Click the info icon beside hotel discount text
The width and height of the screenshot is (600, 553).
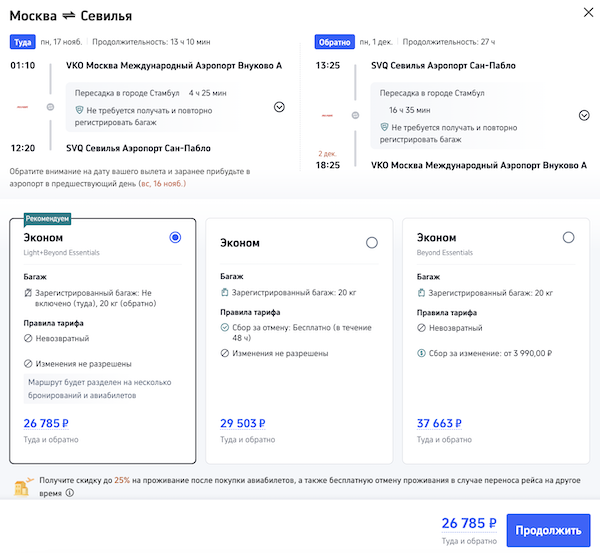click(x=70, y=493)
